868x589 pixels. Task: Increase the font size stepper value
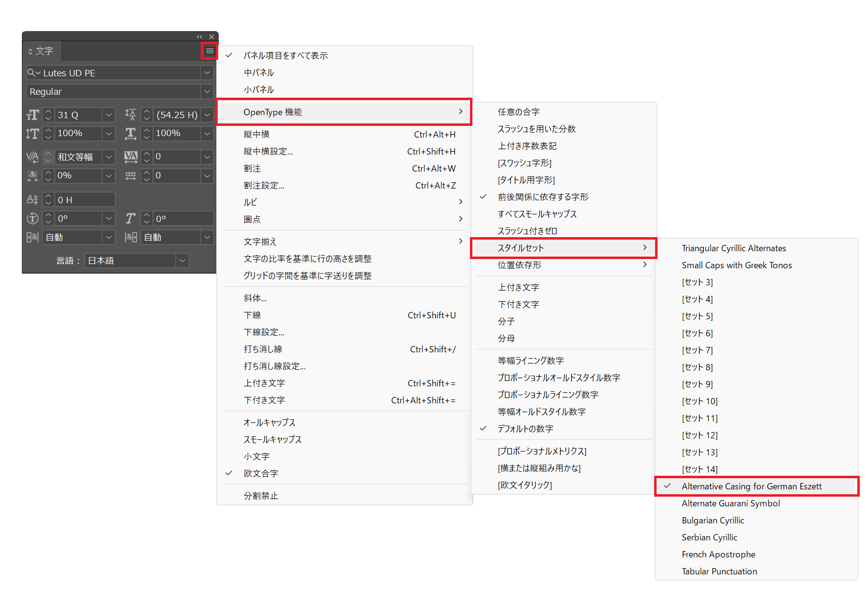click(48, 112)
